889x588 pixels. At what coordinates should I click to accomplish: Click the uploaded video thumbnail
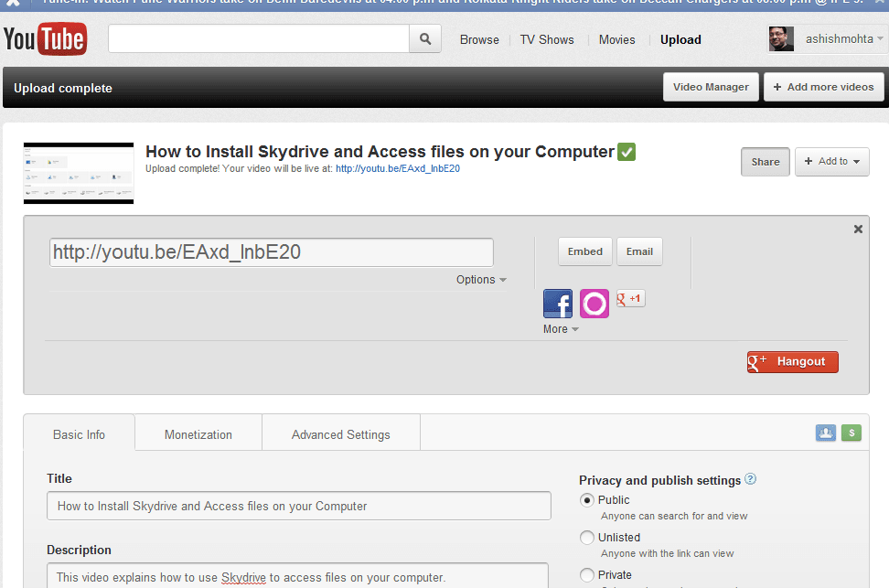(x=79, y=173)
